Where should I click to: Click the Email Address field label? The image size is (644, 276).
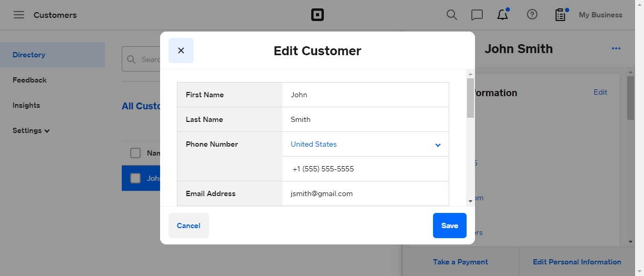(x=210, y=193)
